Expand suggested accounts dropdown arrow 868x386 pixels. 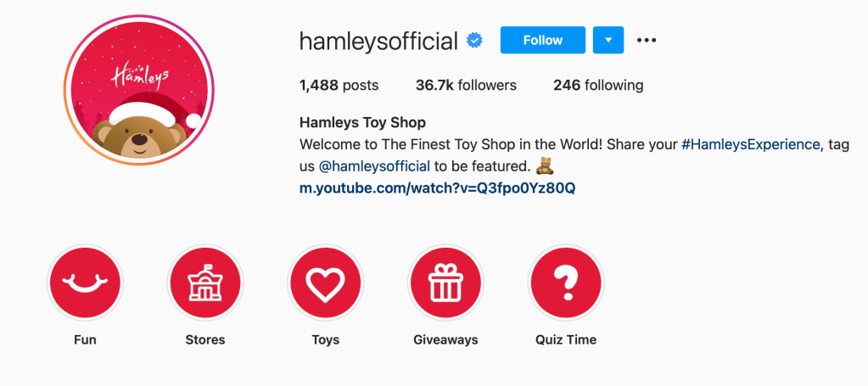[x=608, y=40]
